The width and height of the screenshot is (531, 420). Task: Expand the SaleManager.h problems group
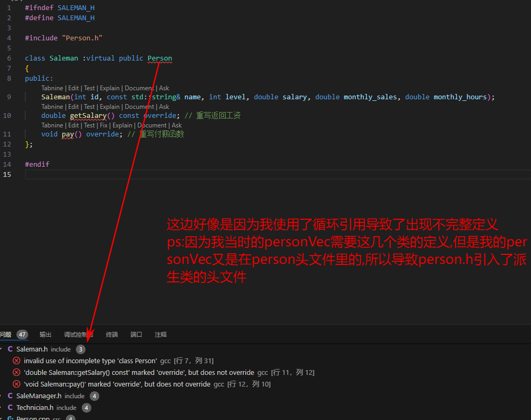(2, 396)
